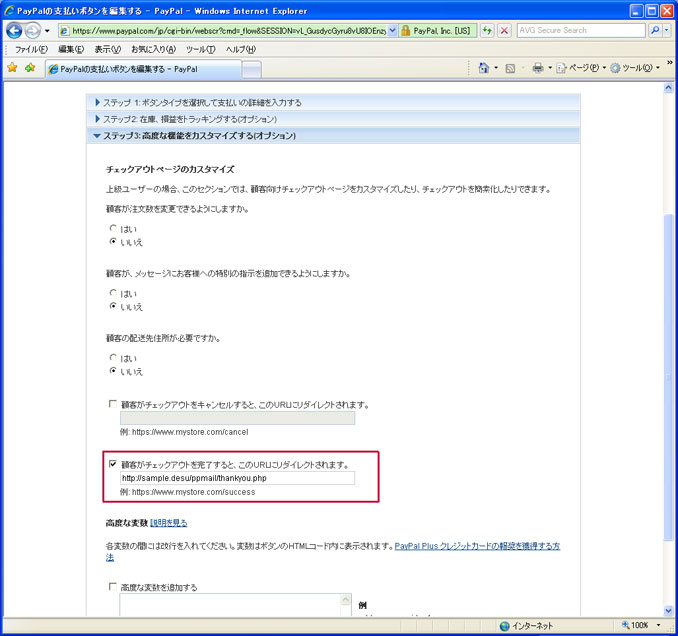Image resolution: width=678 pixels, height=636 pixels.
Task: Click the RSS feeds icon
Action: point(510,68)
